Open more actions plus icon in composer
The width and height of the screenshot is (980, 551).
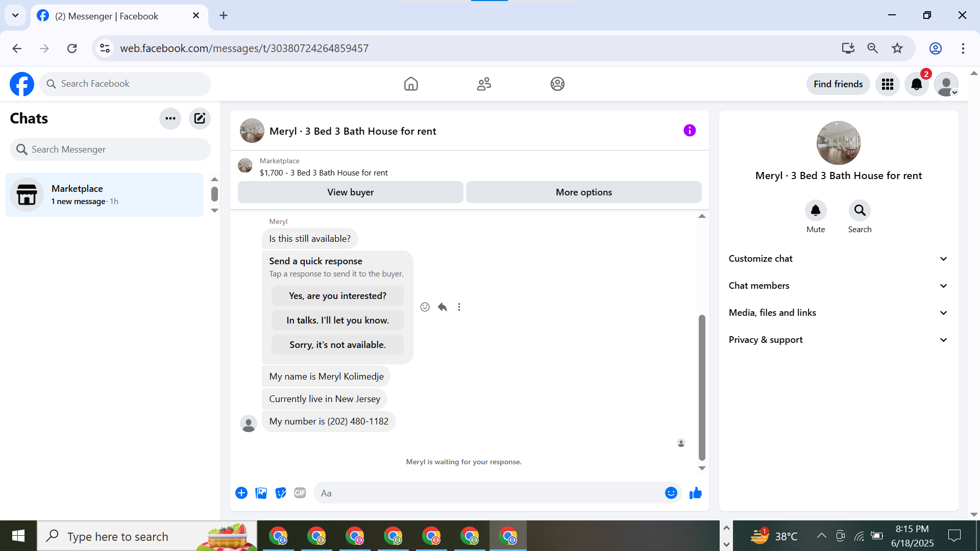tap(241, 493)
